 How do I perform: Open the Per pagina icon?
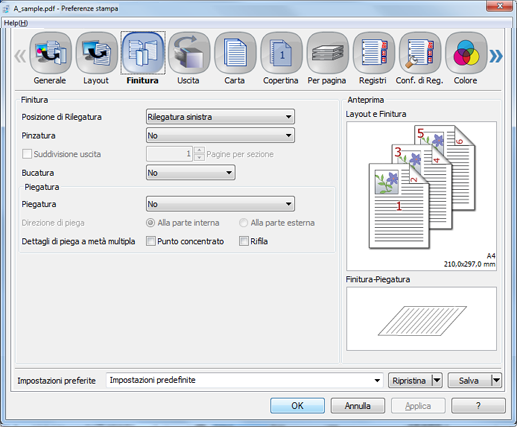pyautogui.click(x=328, y=53)
